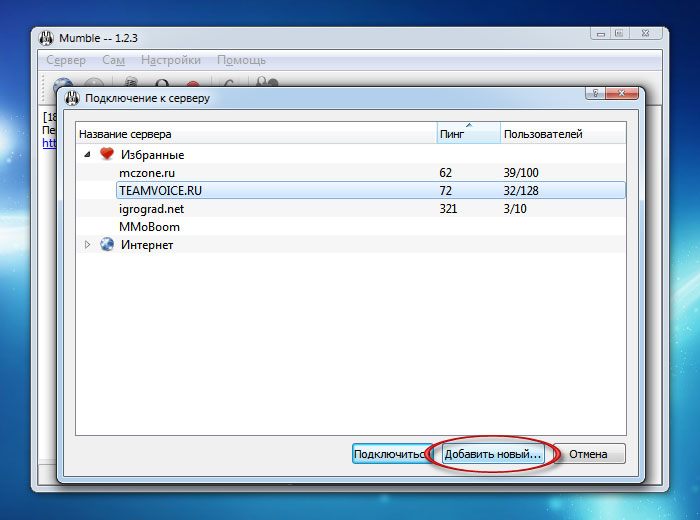Screen dimensions: 700x520
Task: Click the Mumble logo in dialog title bar
Action: coord(72,98)
